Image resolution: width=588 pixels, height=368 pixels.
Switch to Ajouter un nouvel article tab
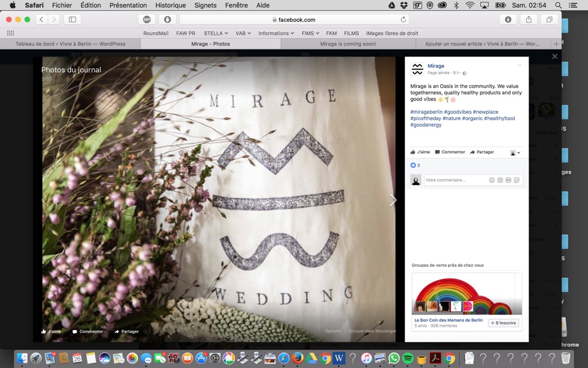pos(482,44)
